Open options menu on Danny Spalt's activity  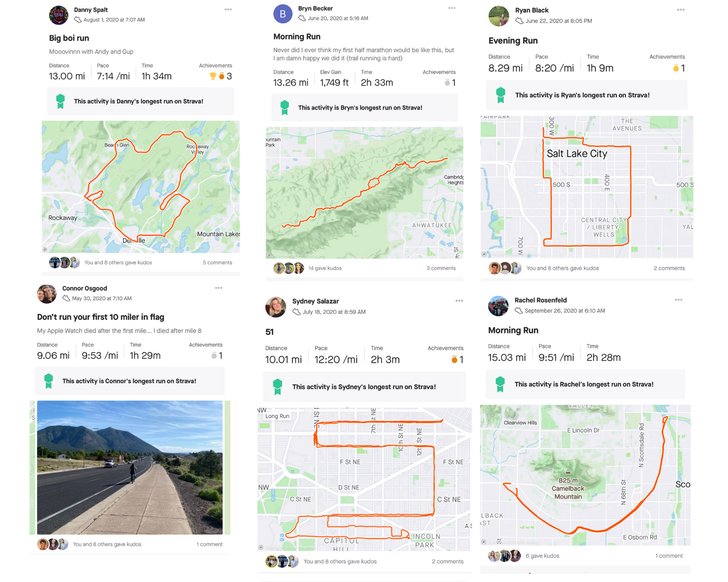228,9
